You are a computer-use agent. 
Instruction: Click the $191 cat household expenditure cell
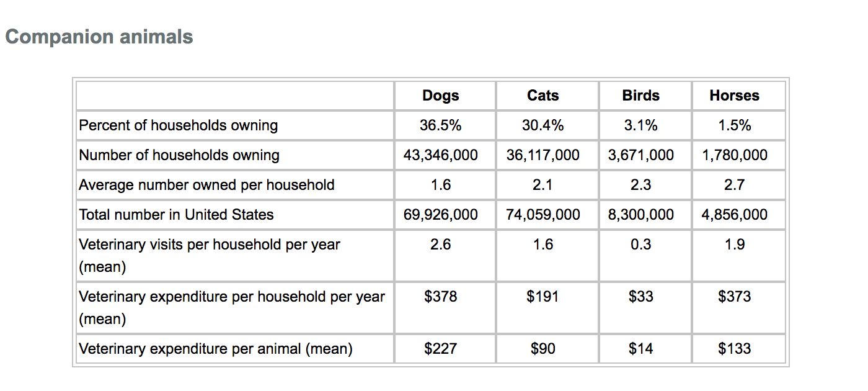tap(542, 297)
